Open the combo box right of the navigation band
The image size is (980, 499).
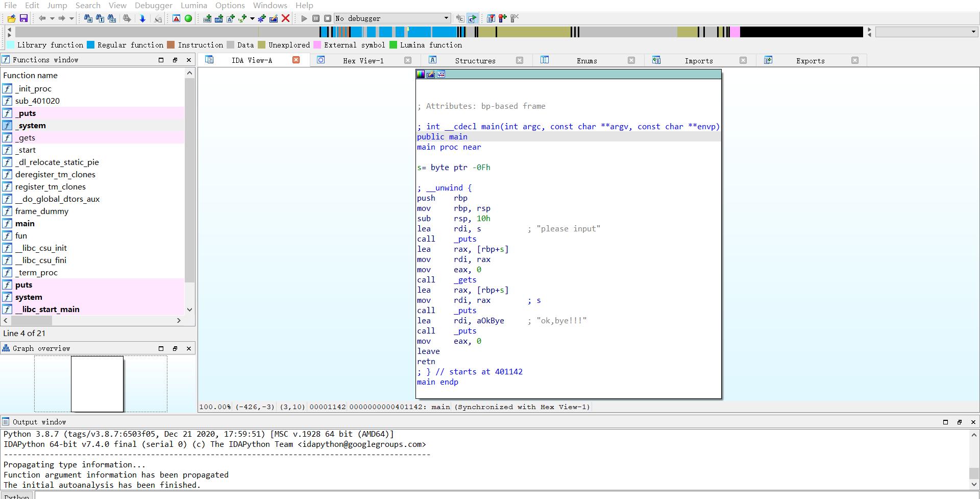tap(927, 32)
